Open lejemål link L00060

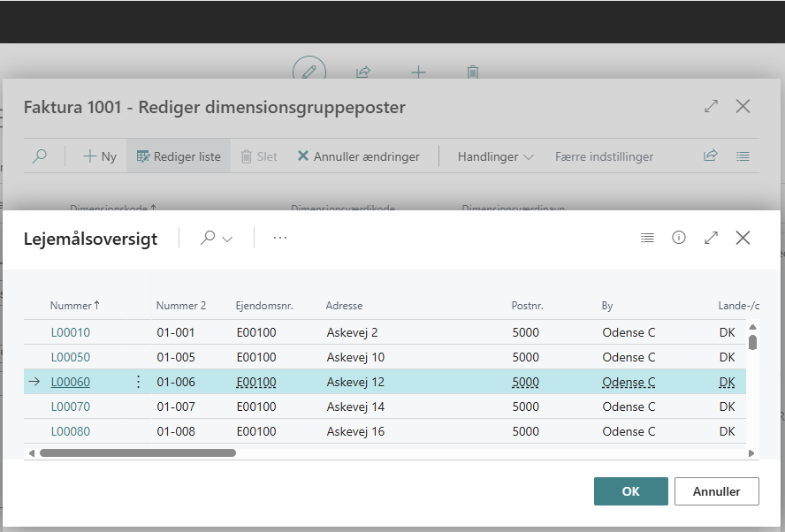[71, 382]
